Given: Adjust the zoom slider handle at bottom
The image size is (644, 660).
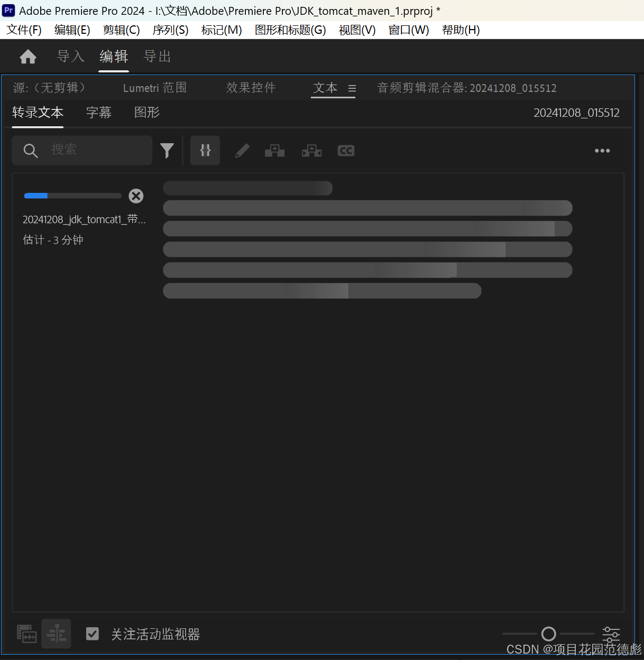Looking at the screenshot, I should (549, 634).
